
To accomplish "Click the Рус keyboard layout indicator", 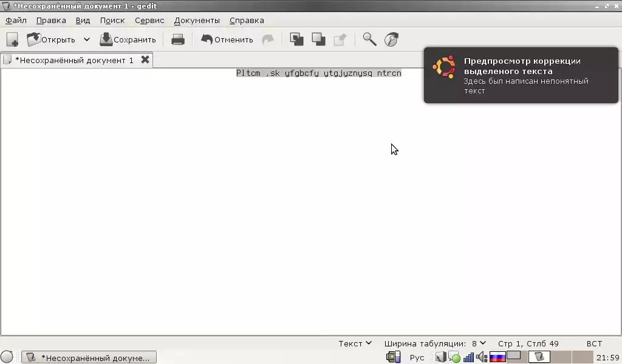I will point(417,358).
